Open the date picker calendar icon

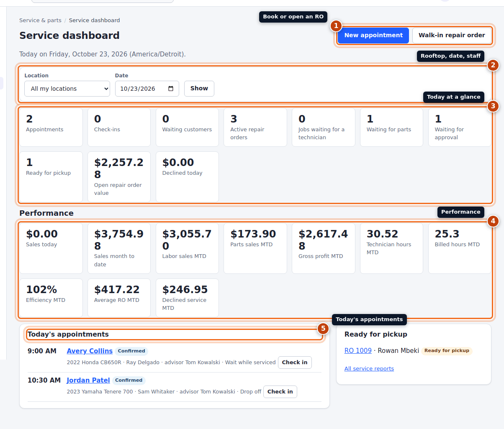click(x=171, y=89)
